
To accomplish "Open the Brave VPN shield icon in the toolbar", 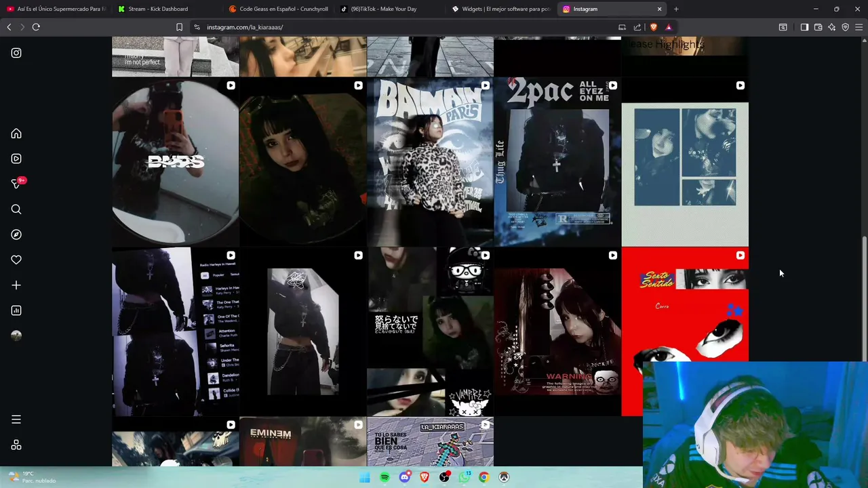I will coord(845,27).
